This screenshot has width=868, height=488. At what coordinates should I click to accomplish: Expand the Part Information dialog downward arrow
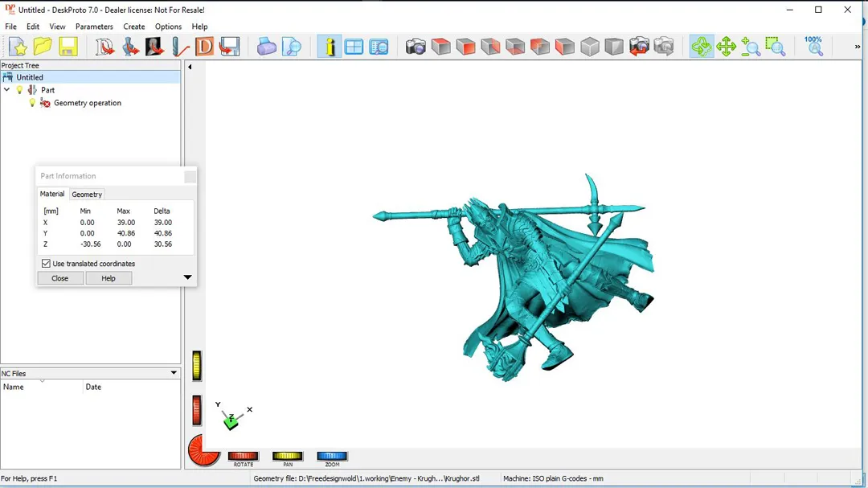pyautogui.click(x=187, y=277)
